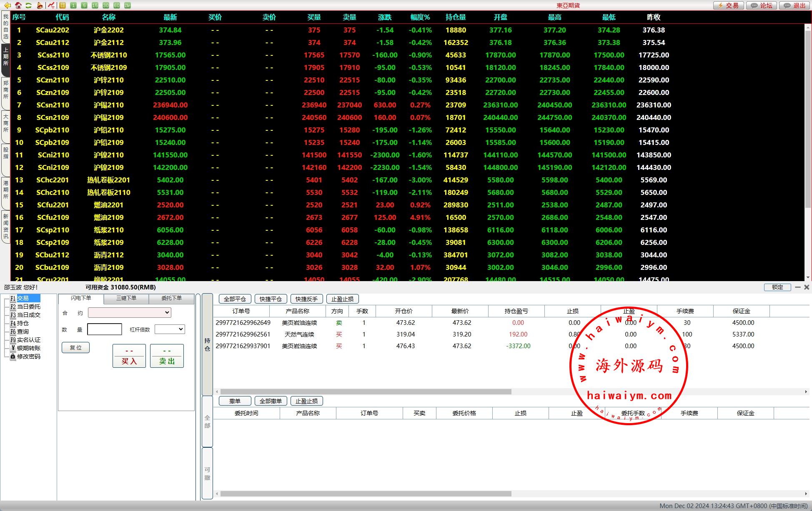Switch to the 三键下单 tab
Viewport: 812px width, 511px height.
tap(126, 298)
